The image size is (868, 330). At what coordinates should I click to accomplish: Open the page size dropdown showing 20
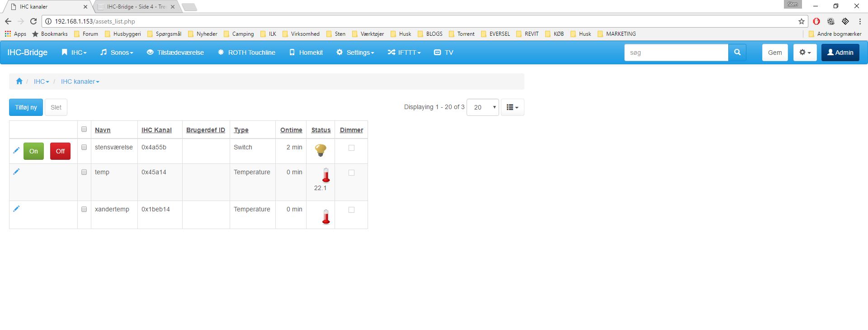tap(482, 107)
